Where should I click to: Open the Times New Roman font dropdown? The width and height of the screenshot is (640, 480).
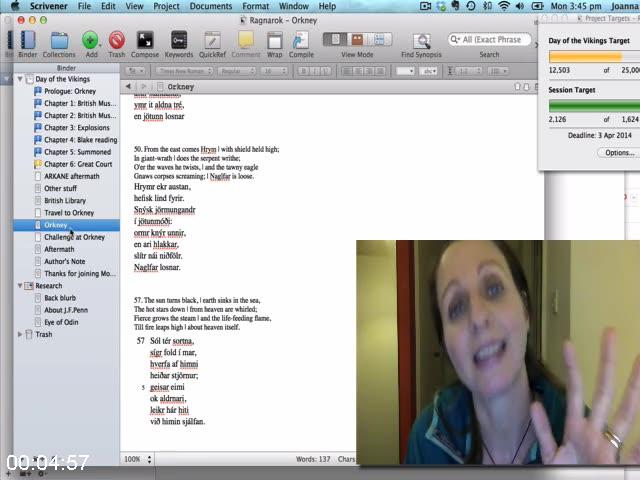(x=185, y=71)
